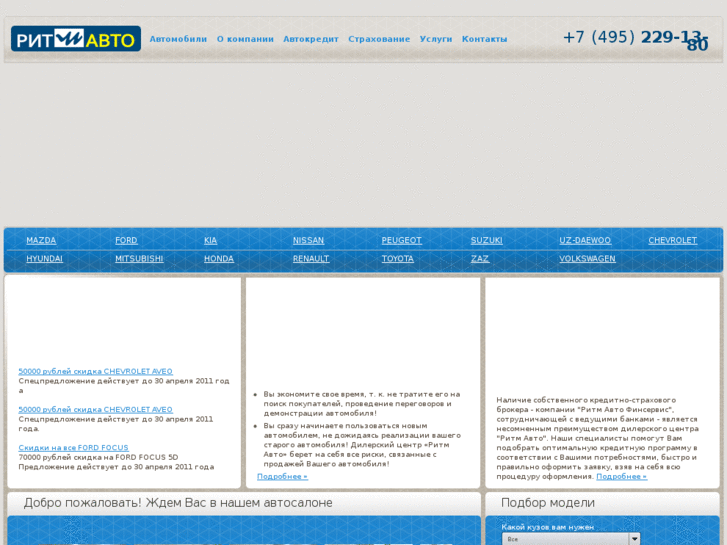
Task: Click the body type dropdown arrow button
Action: (x=634, y=539)
